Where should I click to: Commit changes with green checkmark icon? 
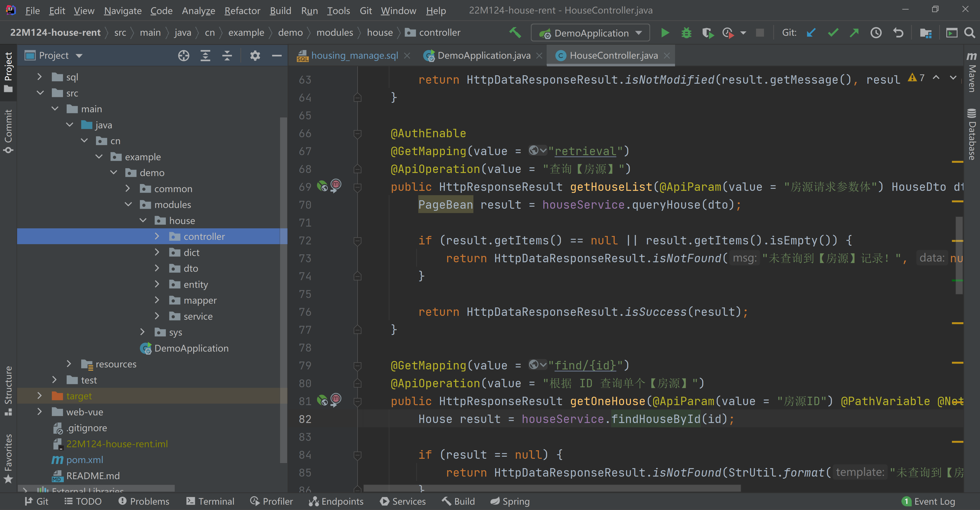[x=833, y=33]
